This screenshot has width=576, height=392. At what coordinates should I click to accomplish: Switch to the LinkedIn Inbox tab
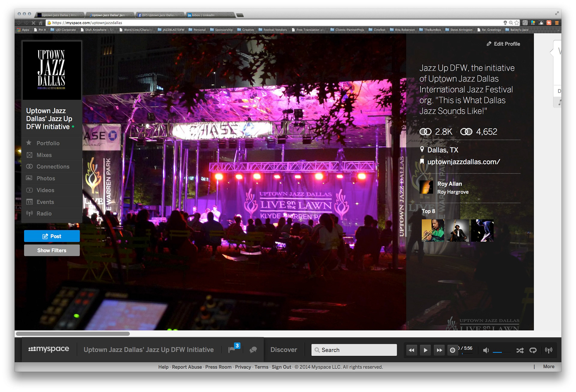pos(210,15)
